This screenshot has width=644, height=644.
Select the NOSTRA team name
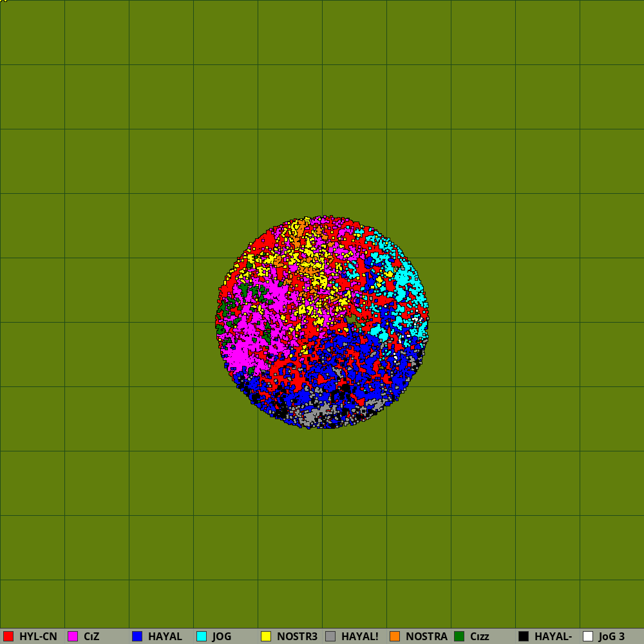(426, 636)
